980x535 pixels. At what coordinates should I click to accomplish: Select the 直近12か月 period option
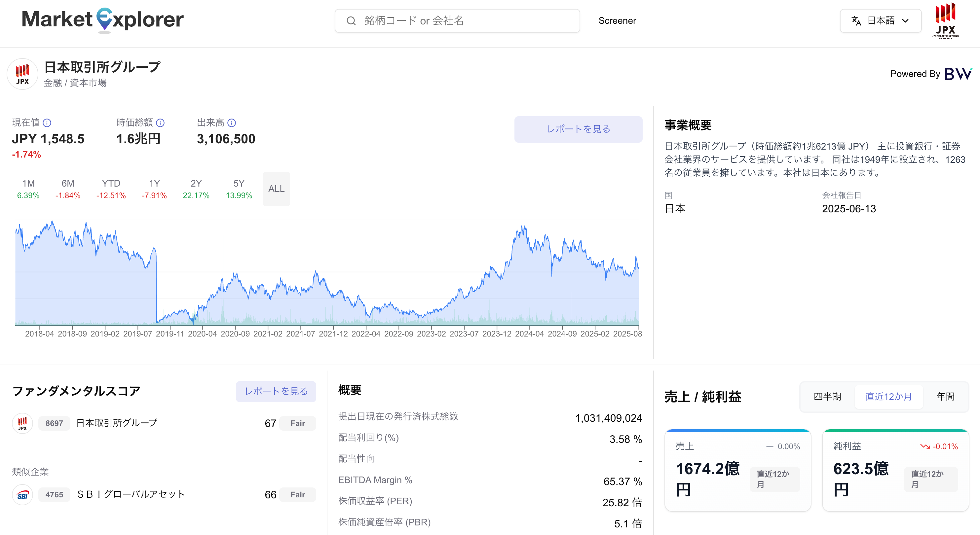[888, 397]
